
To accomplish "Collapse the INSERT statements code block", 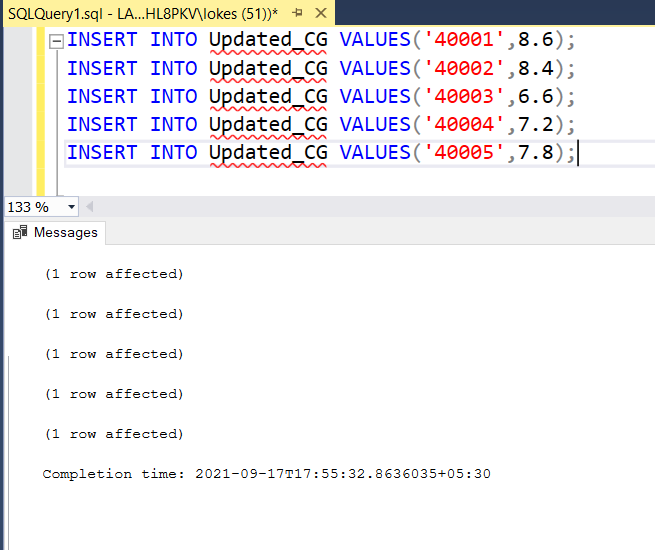I will [56, 41].
